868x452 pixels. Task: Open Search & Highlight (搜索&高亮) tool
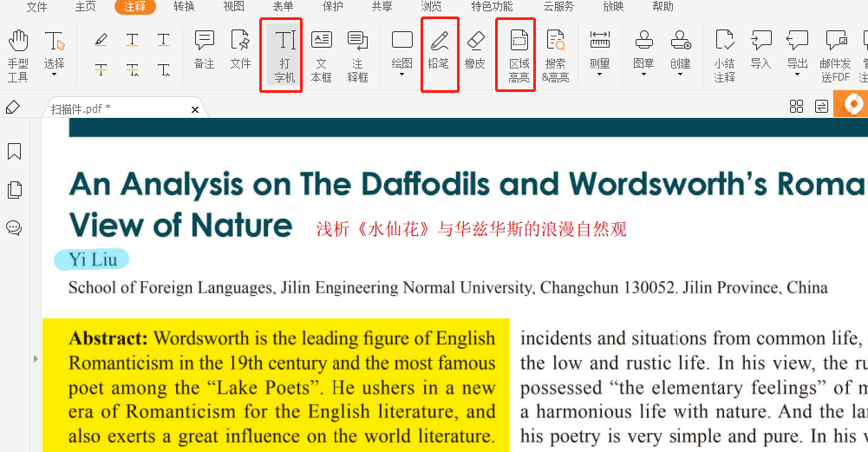coord(555,56)
